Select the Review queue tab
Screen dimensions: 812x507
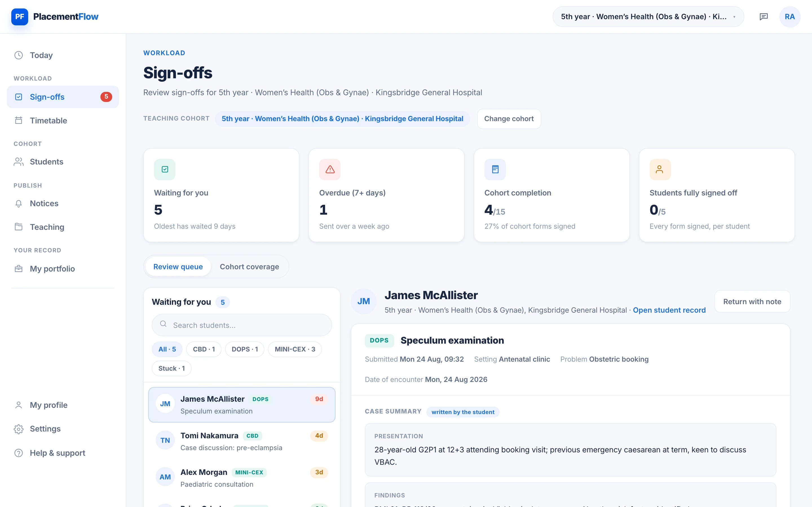[x=178, y=266]
